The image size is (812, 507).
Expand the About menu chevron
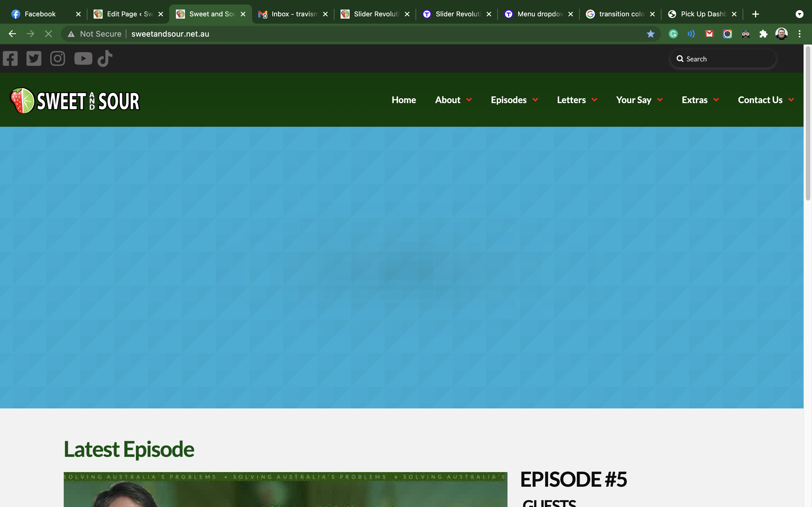pos(469,100)
